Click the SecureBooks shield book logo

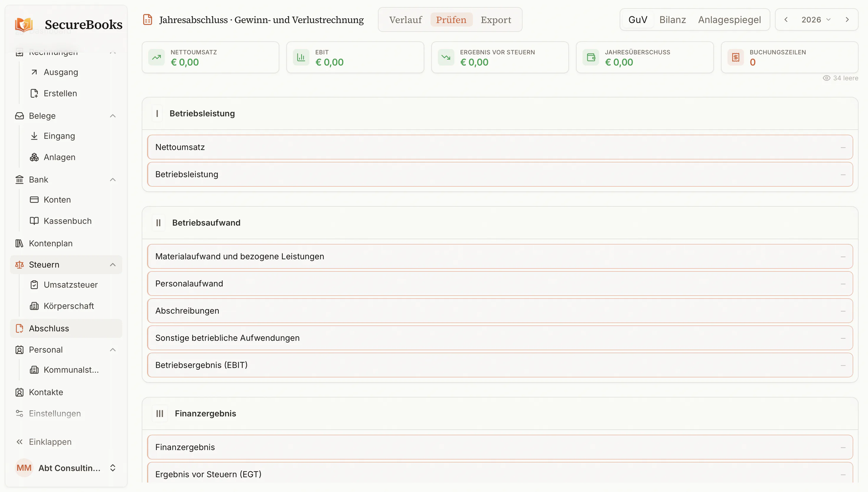coord(24,24)
